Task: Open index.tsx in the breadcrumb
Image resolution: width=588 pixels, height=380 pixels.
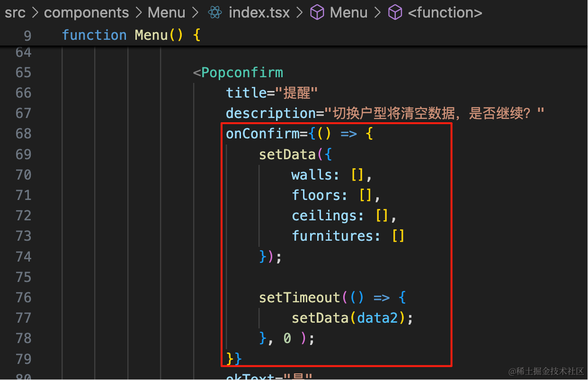Action: tap(259, 13)
